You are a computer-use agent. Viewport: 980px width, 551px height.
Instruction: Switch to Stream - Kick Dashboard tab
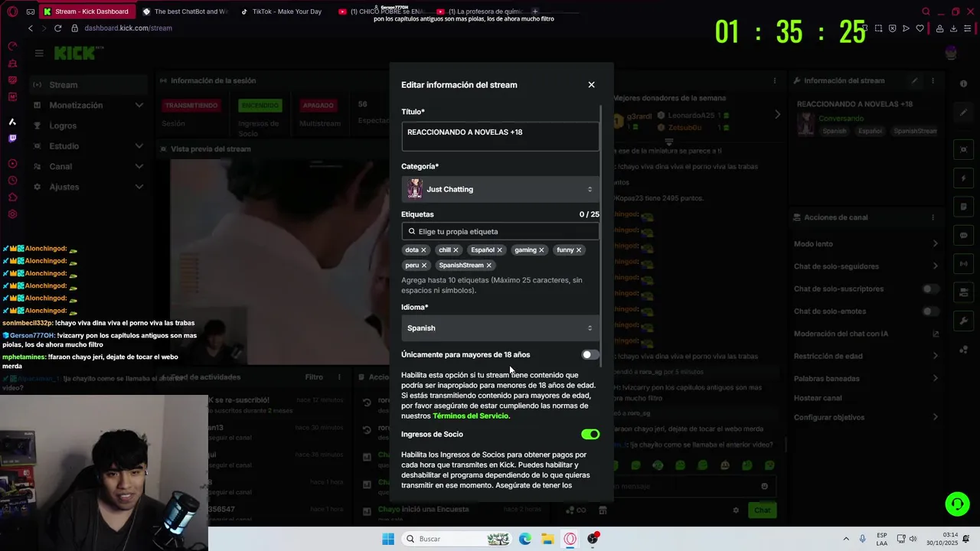click(87, 11)
